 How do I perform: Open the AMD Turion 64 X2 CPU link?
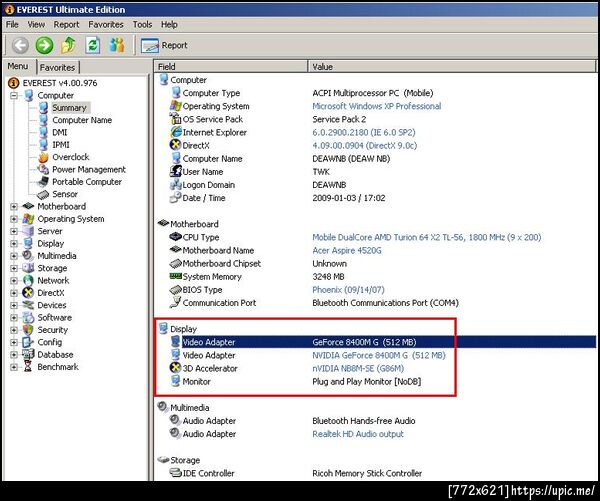[427, 237]
